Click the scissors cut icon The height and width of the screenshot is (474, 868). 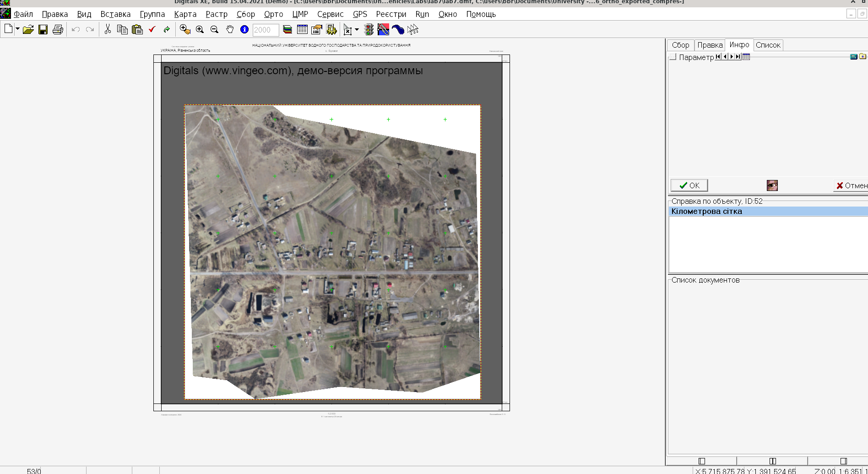coord(108,30)
